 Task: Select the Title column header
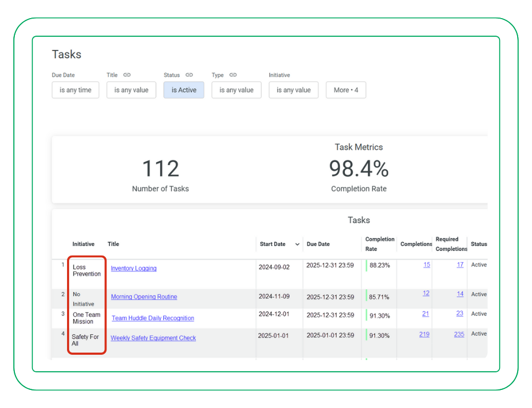click(113, 244)
